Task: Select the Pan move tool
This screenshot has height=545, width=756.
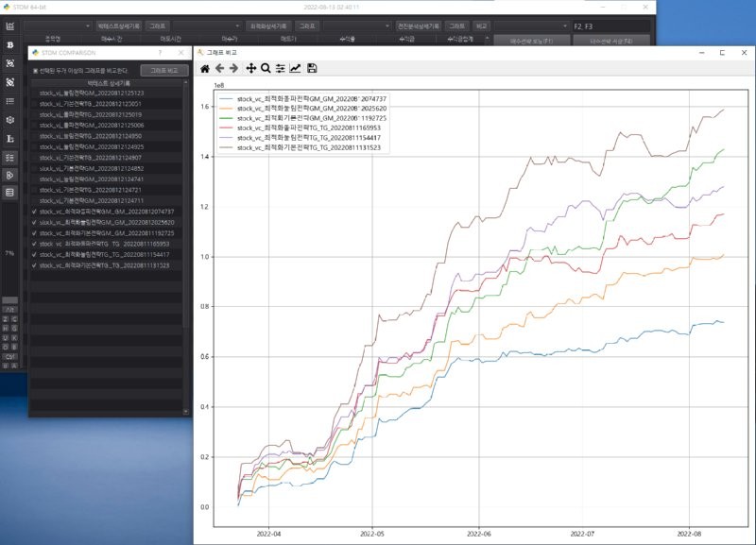Action: [x=250, y=68]
